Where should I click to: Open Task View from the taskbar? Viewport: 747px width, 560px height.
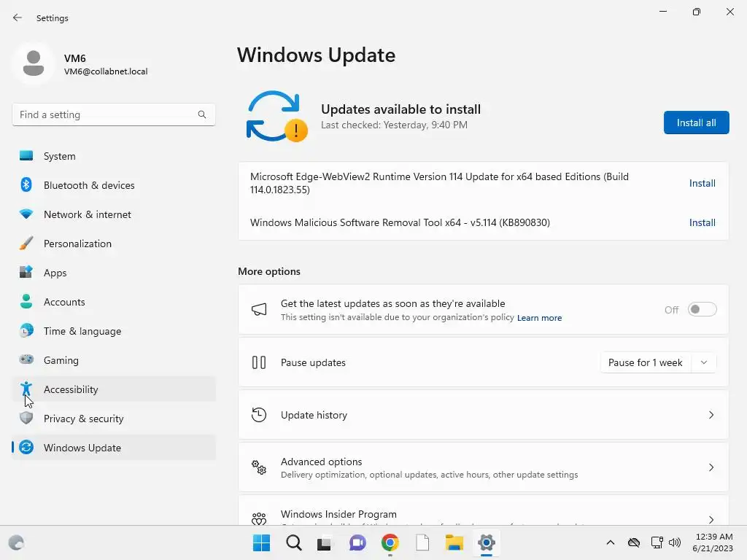click(325, 542)
